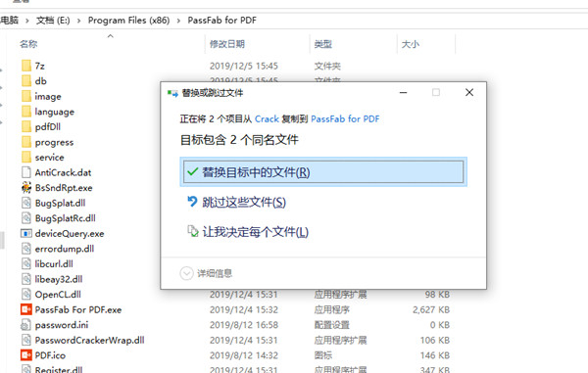This screenshot has height=373, width=588.
Task: Click the image folder icon
Action: pos(26,96)
